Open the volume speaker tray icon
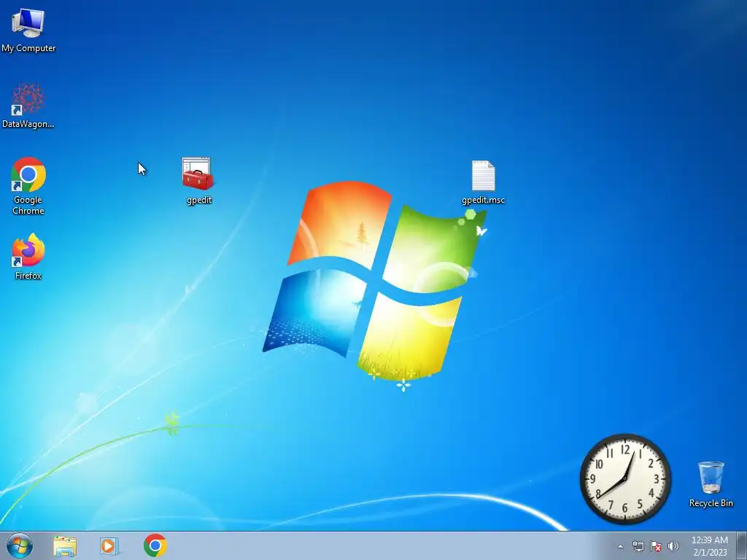Viewport: 747px width, 560px height. 673,546
